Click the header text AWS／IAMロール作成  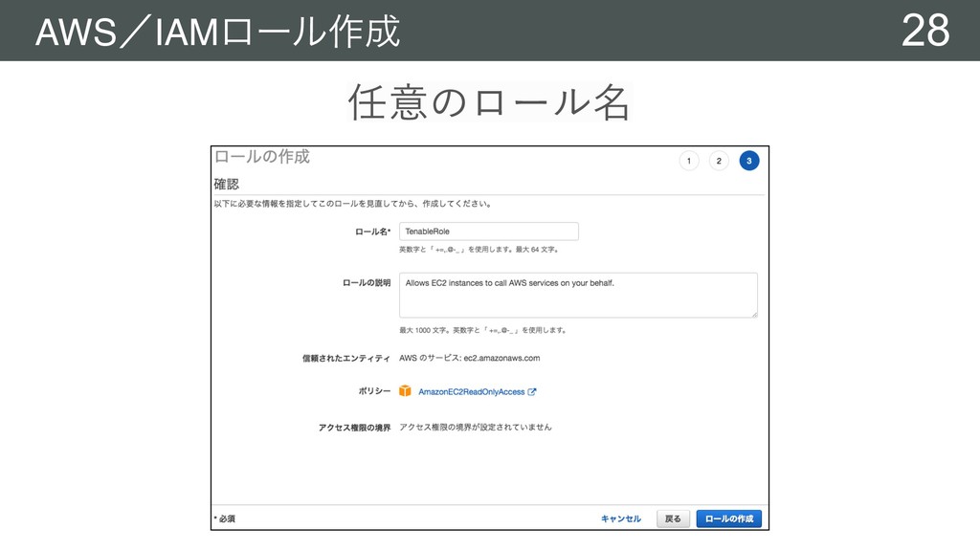[217, 32]
